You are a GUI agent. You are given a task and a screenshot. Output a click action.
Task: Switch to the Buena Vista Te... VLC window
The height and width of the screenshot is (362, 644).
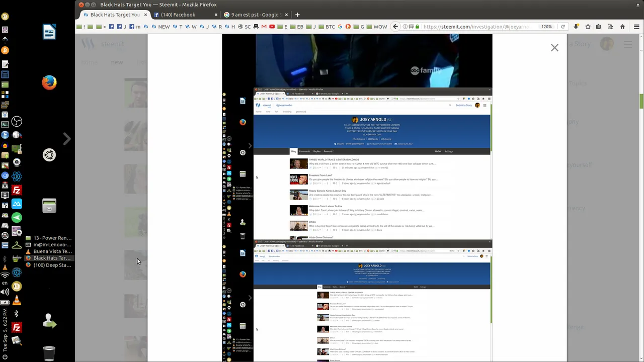tap(48, 251)
